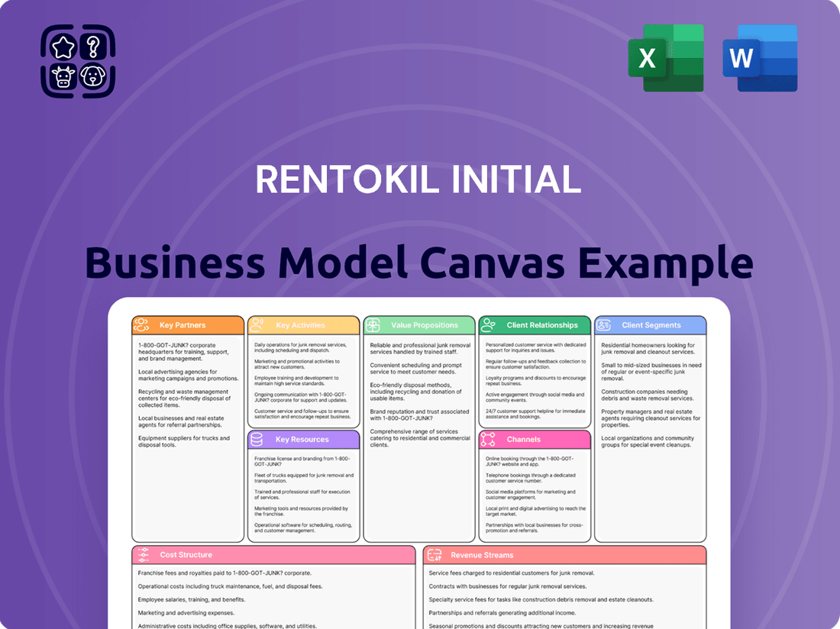Click the Revenue Streams header icon
Screen dimensions: 840x629
(433, 555)
